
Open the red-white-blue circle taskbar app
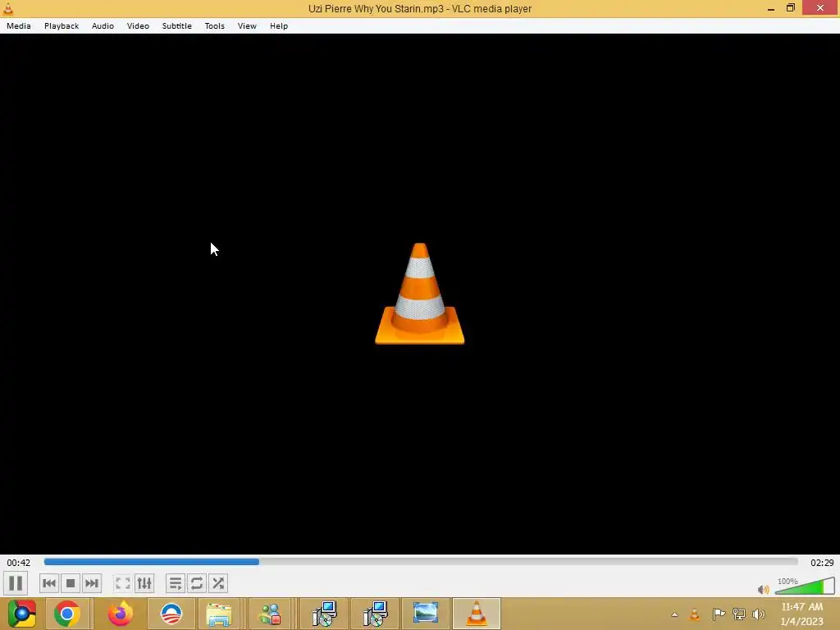(171, 614)
